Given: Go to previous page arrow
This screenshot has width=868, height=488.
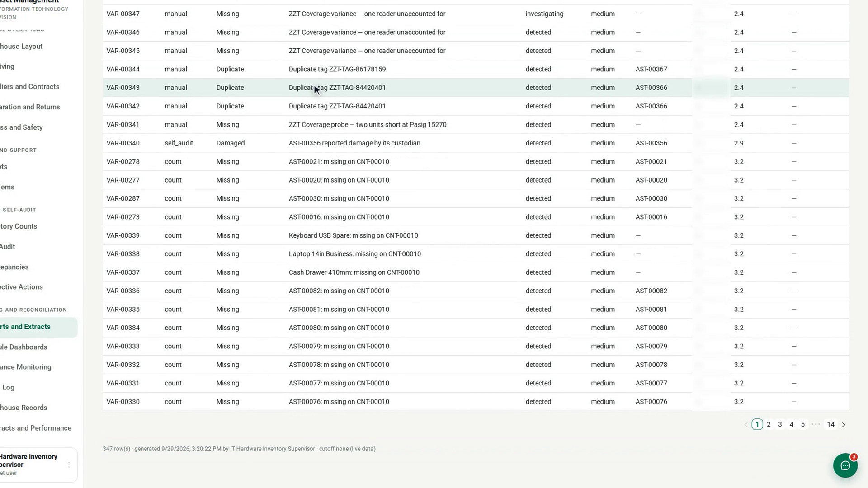Looking at the screenshot, I should point(746,425).
